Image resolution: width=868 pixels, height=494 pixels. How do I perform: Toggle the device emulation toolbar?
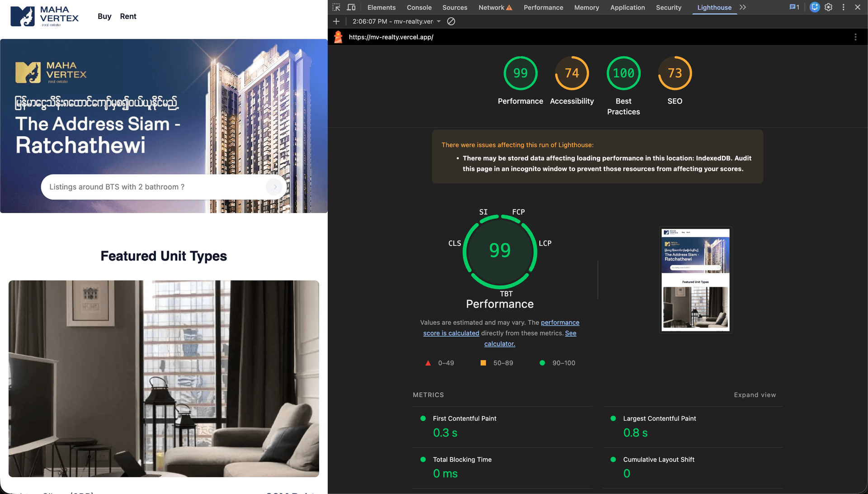tap(351, 7)
